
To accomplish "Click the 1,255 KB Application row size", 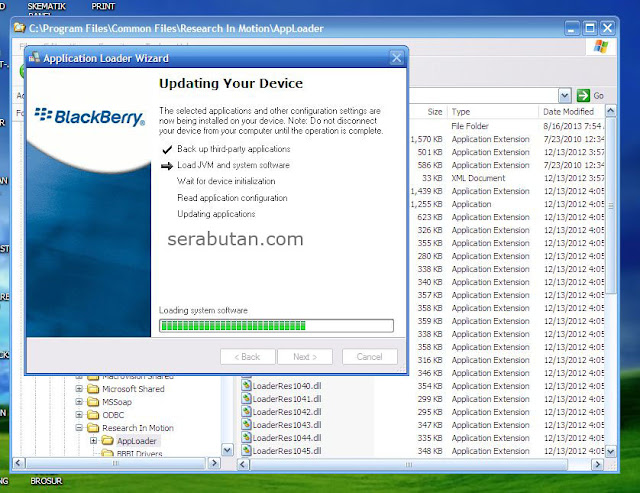I will click(427, 204).
